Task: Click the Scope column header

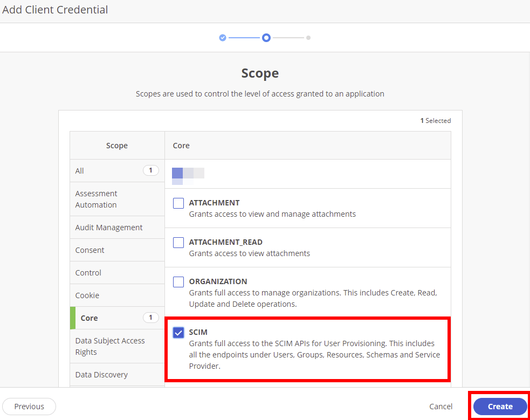Action: pos(117,145)
